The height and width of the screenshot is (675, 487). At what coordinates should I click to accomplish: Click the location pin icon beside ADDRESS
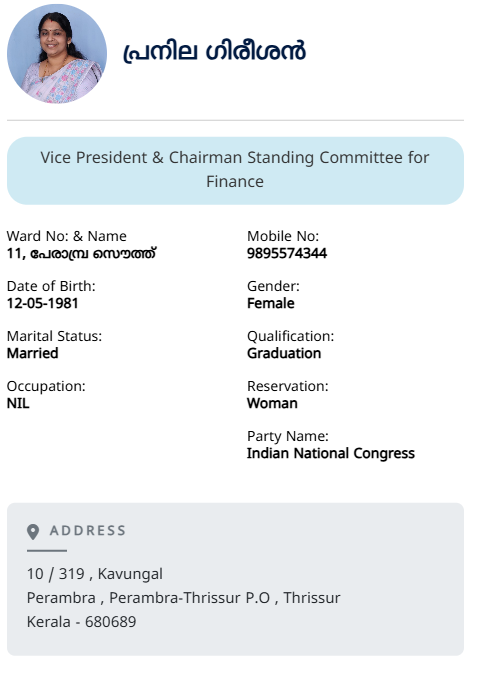coord(33,532)
